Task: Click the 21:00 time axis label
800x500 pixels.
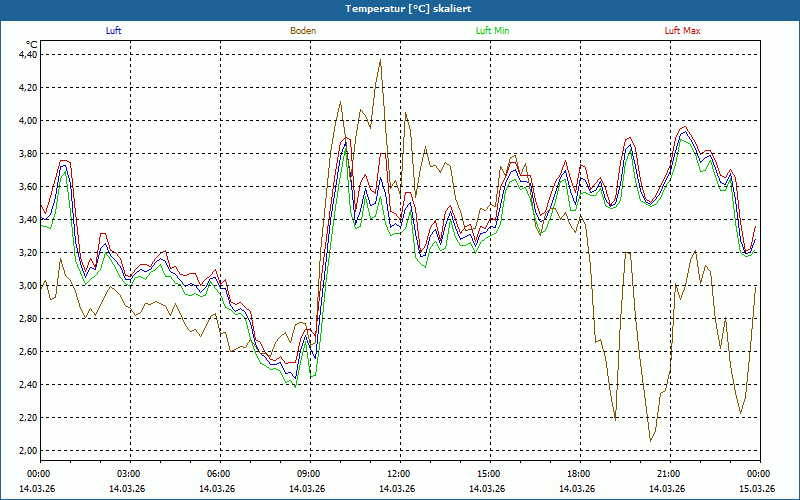Action: point(667,473)
